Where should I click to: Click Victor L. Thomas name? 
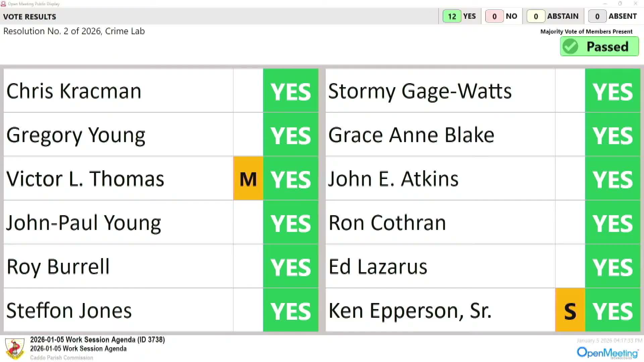coord(85,179)
